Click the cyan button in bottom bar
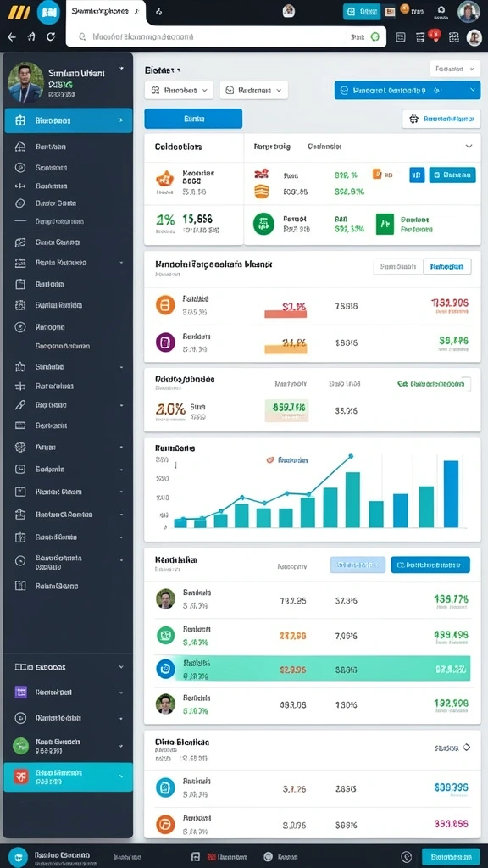488x868 pixels. [x=451, y=856]
